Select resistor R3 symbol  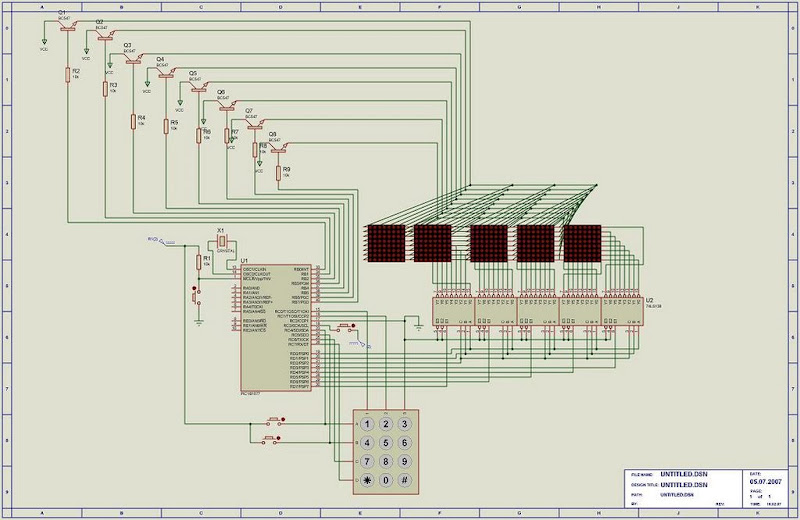(105, 89)
